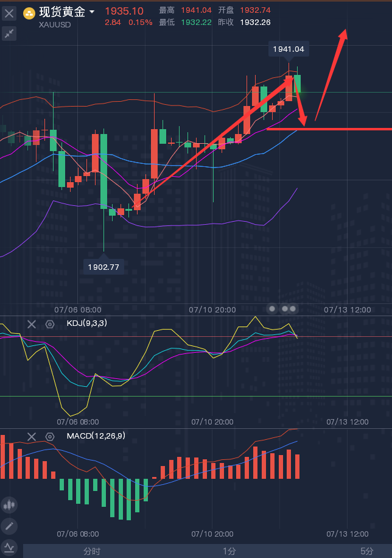Close the chart with the top-left X
Image resolution: width=392 pixels, height=558 pixels.
(x=9, y=12)
